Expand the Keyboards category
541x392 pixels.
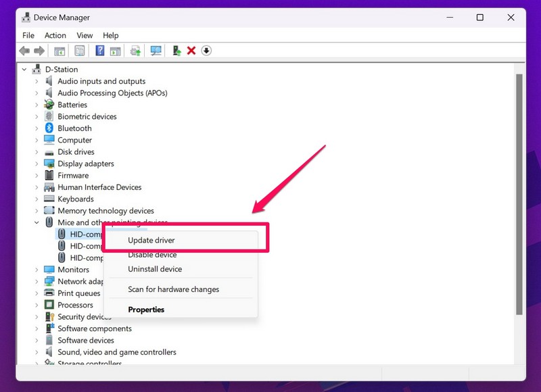(37, 199)
